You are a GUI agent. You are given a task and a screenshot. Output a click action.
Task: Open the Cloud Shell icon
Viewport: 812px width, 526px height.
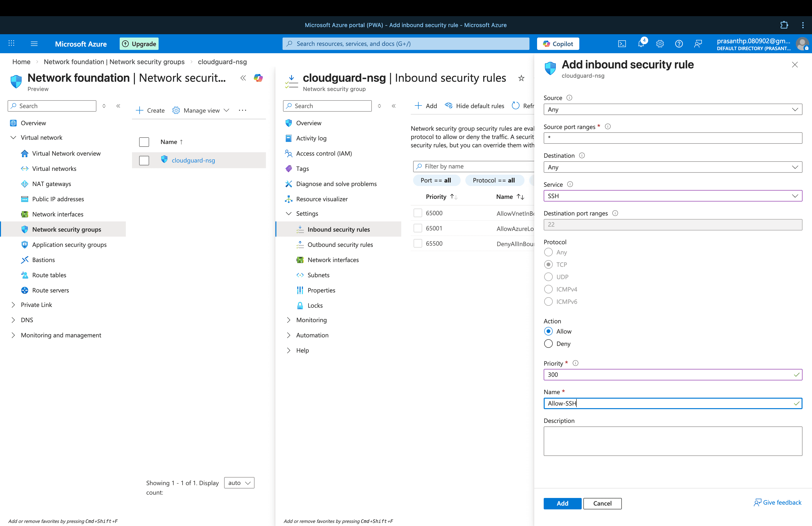(622, 44)
